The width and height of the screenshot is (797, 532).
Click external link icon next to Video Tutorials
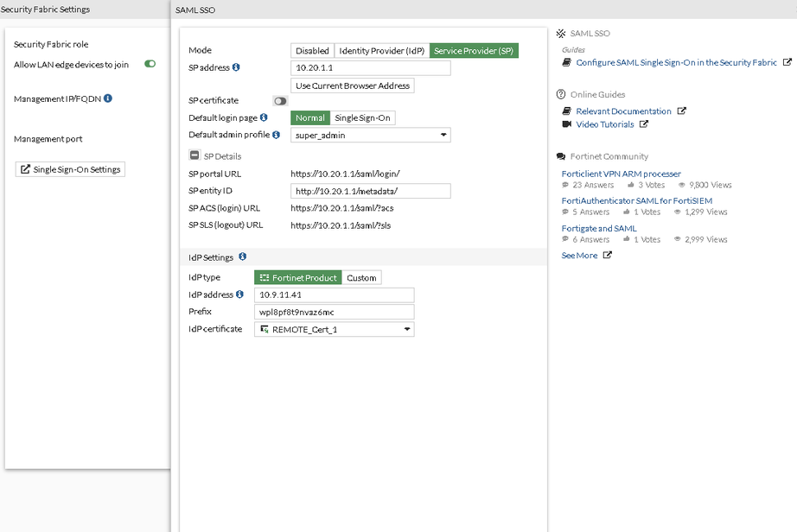click(643, 124)
